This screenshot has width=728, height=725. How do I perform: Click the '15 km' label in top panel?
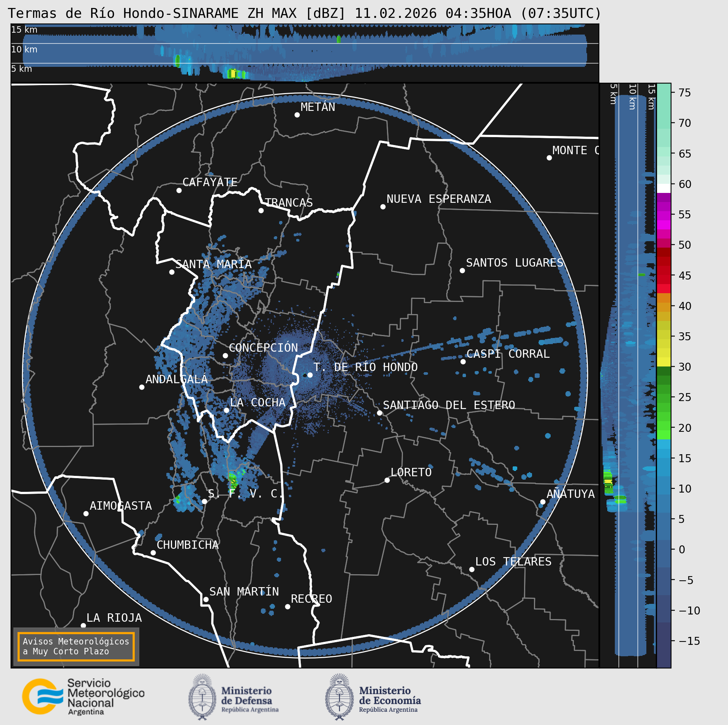24,30
